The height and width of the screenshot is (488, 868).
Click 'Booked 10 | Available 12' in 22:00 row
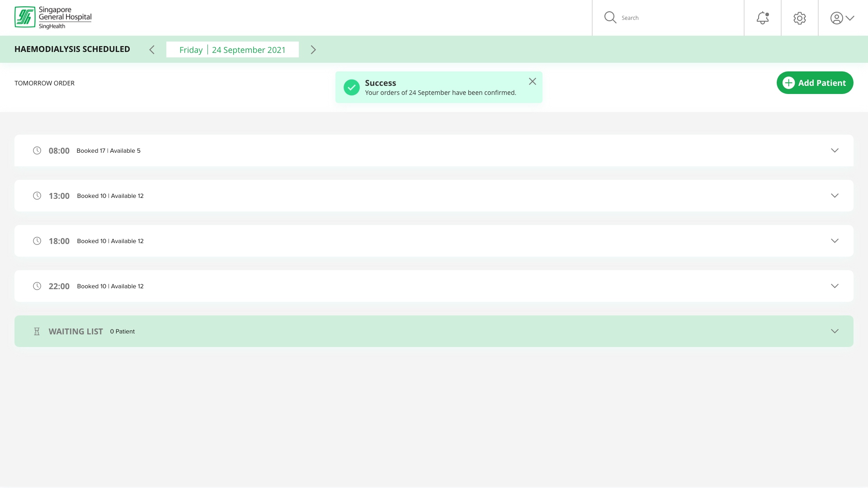click(x=110, y=286)
